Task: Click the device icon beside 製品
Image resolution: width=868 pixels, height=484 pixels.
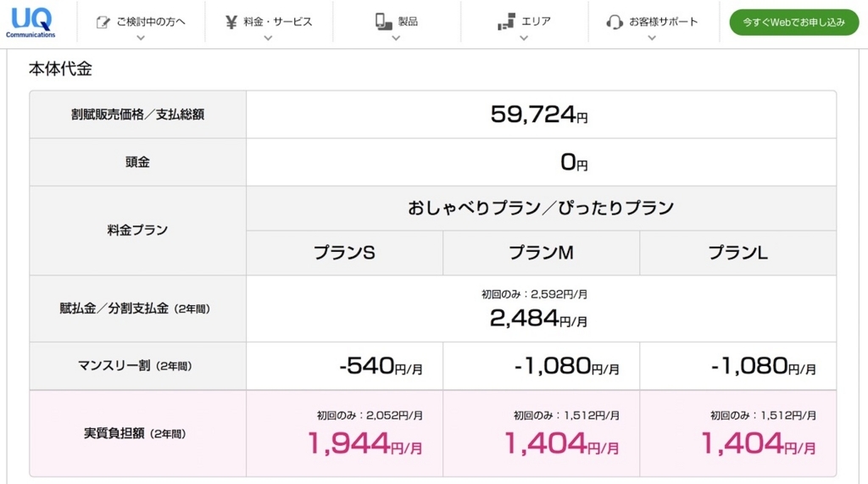Action: coord(384,22)
